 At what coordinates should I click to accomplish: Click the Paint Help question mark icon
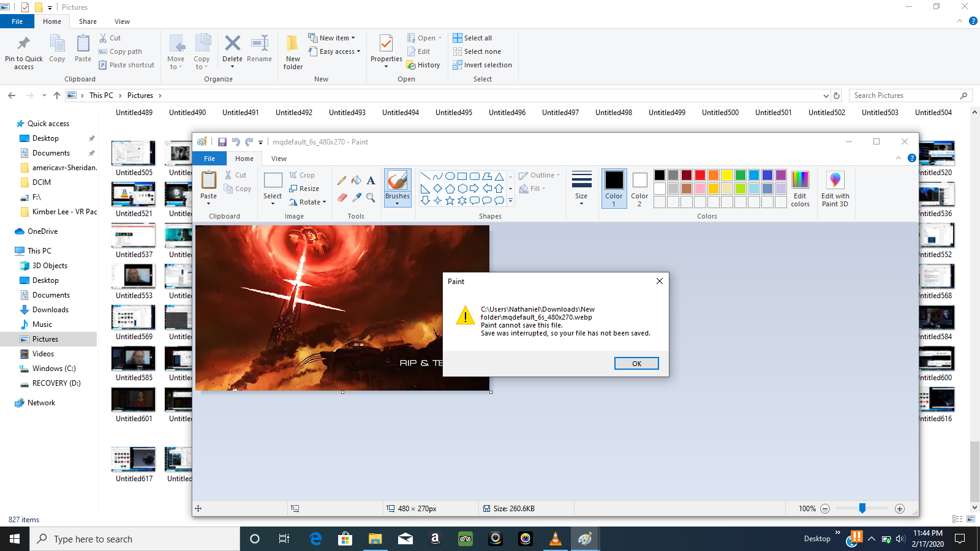pos(911,158)
